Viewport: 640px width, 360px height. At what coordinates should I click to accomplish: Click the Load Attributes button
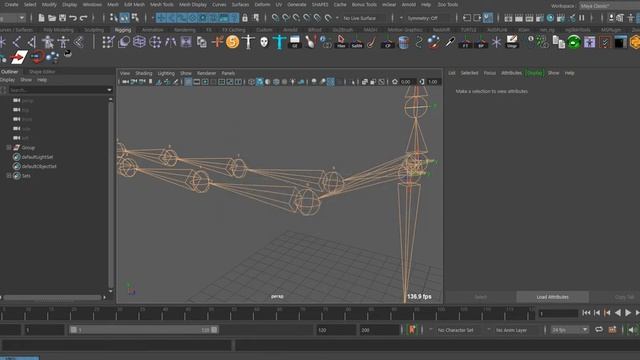click(552, 297)
